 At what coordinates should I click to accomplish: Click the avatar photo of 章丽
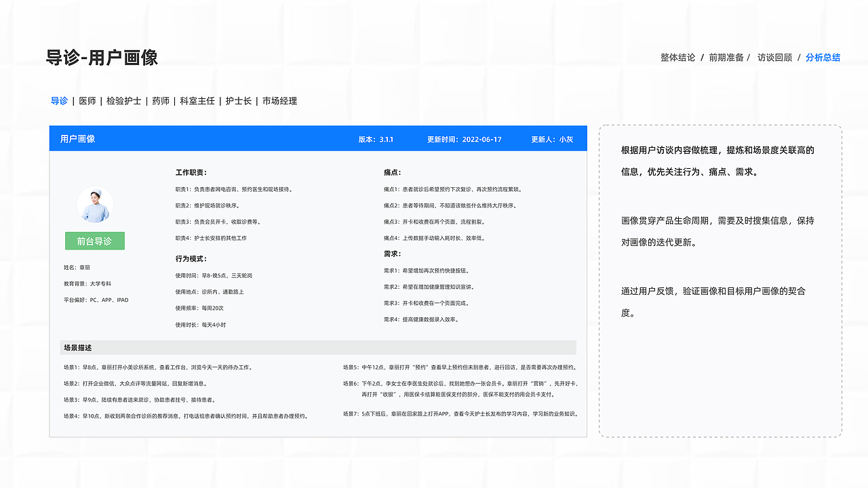point(95,205)
